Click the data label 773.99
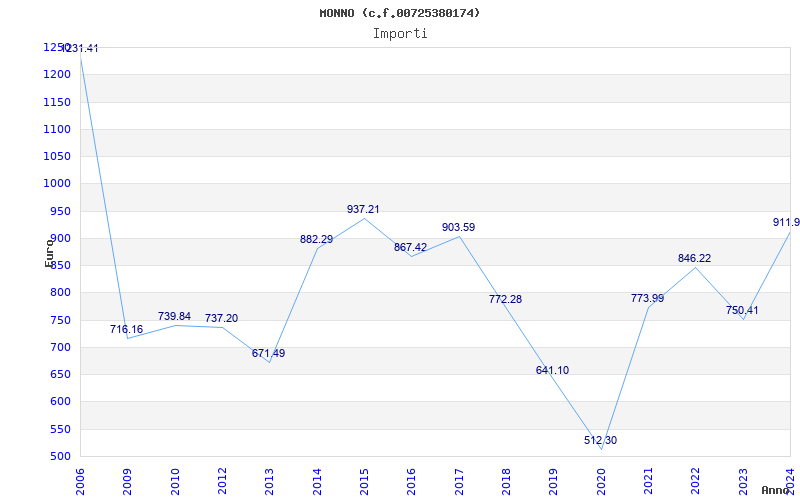The width and height of the screenshot is (800, 500). [x=647, y=298]
